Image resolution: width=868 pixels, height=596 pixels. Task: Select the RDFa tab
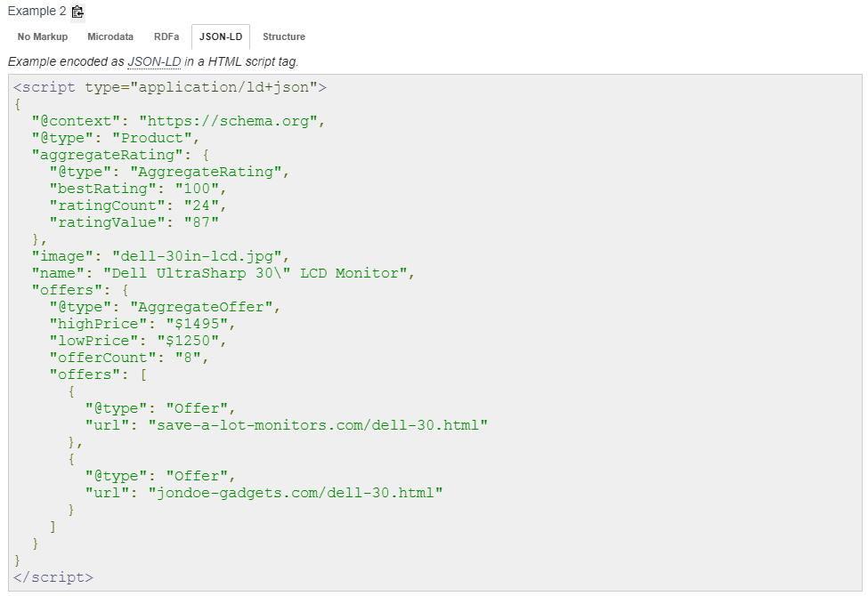pos(166,36)
